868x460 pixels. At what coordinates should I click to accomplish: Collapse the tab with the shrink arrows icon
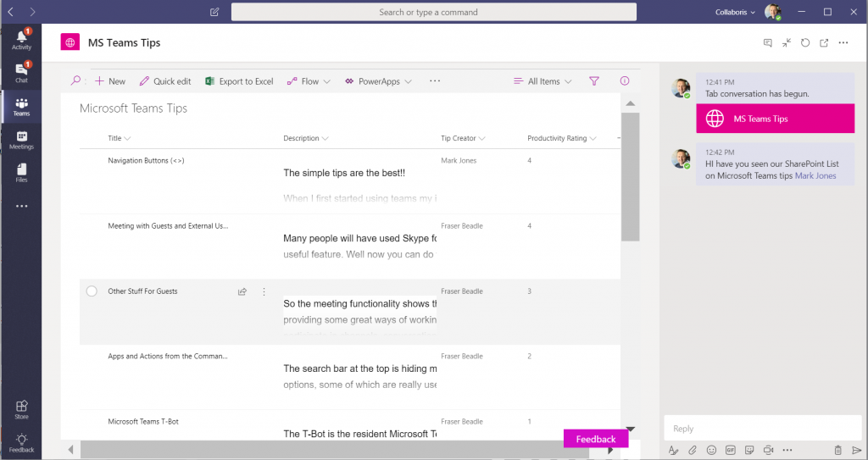point(787,42)
